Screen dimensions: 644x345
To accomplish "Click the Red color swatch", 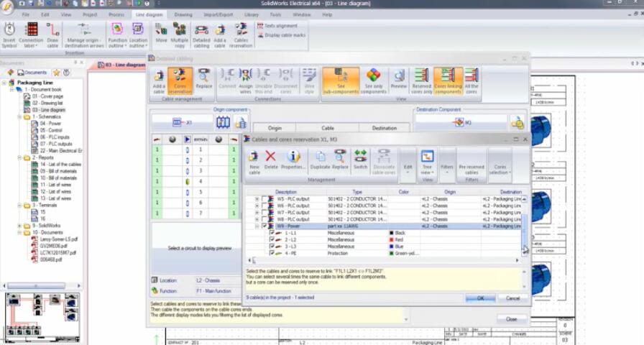I will click(392, 240).
